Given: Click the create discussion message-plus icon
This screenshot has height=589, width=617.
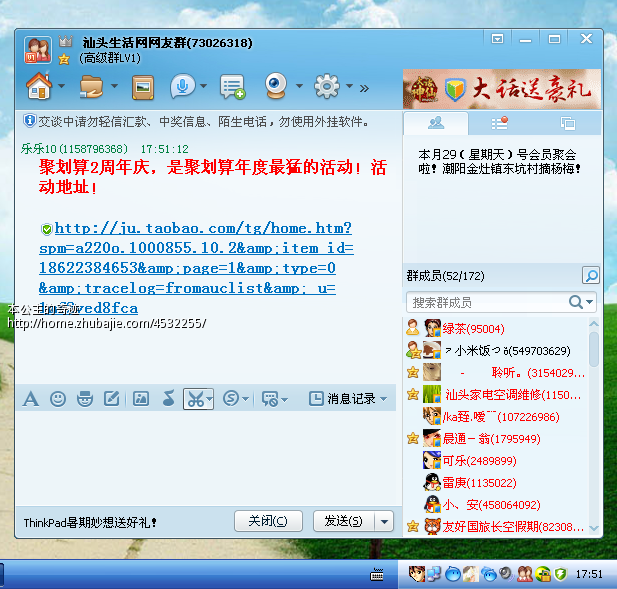Looking at the screenshot, I should pos(233,87).
